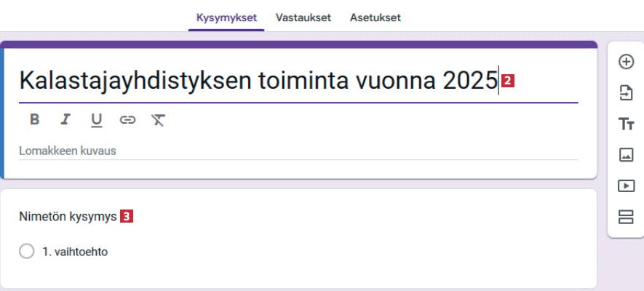Viewport: 644px width, 291px height.
Task: Add a new section from the sidebar
Action: pyautogui.click(x=626, y=217)
